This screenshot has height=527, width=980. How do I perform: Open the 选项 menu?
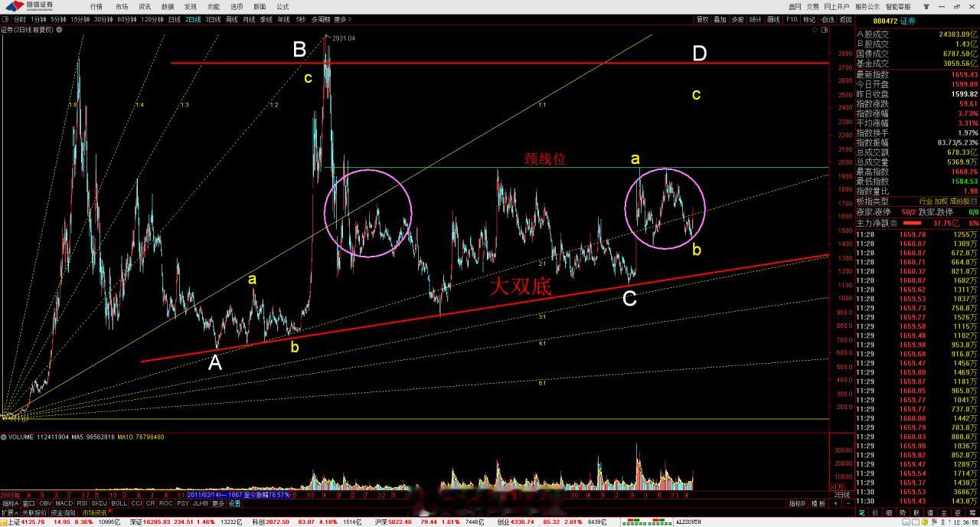click(x=237, y=7)
